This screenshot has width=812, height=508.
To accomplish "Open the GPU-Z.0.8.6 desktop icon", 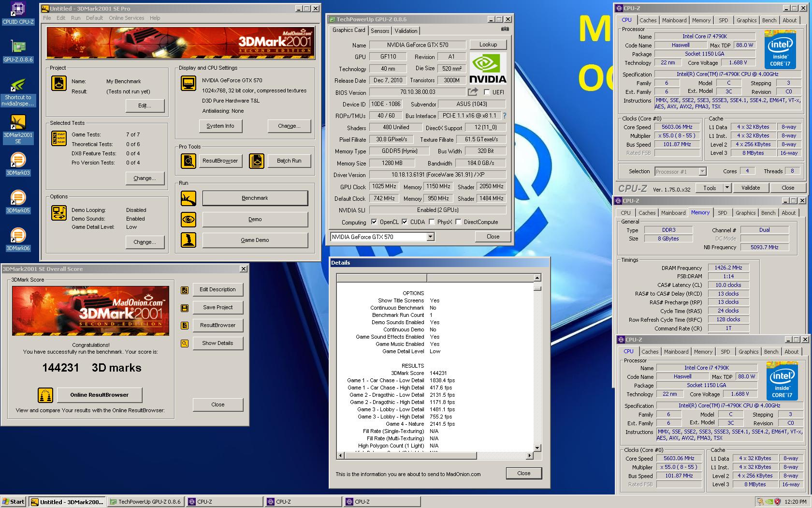I will click(x=18, y=51).
